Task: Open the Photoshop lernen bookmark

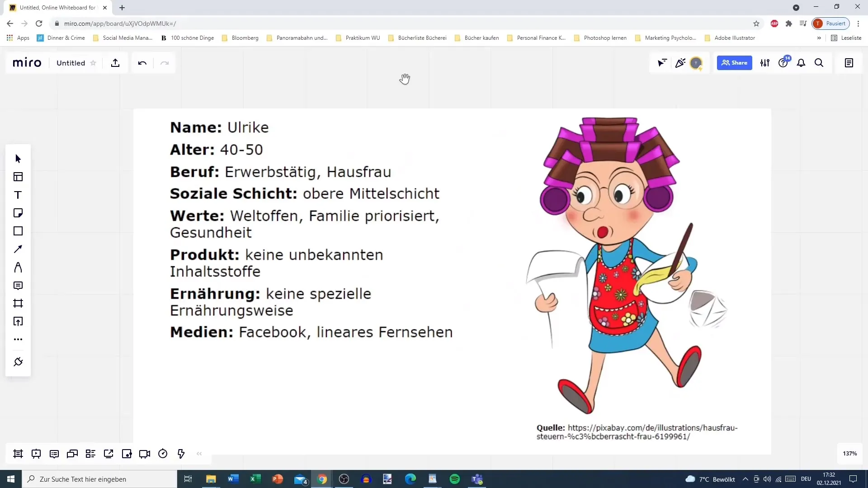Action: [600, 38]
